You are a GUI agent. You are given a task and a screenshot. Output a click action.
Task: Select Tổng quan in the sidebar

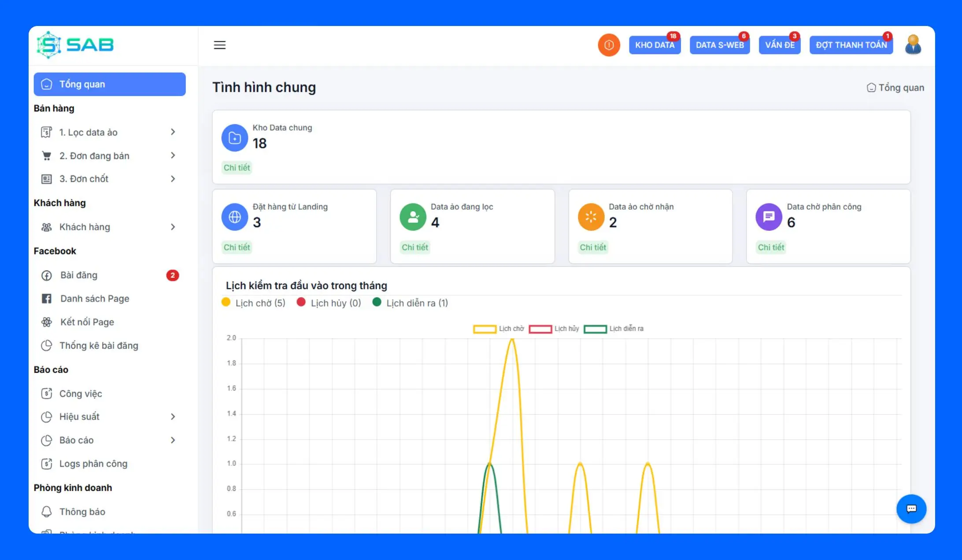coord(109,84)
